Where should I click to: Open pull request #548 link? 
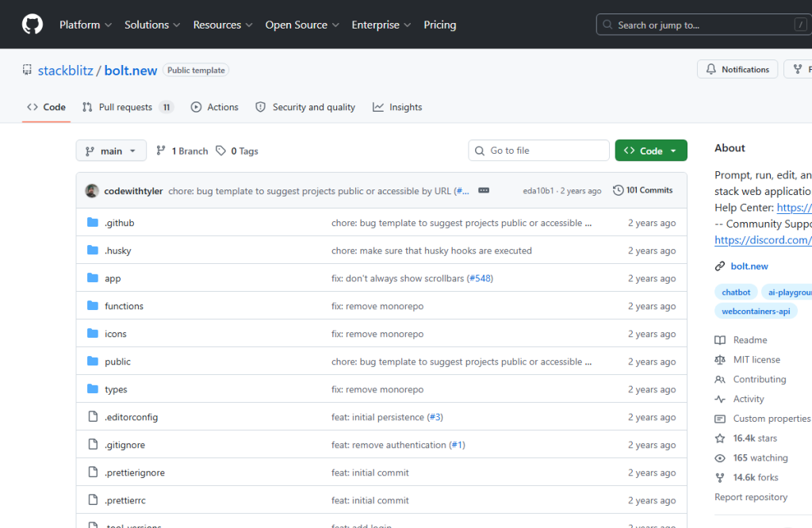(480, 278)
